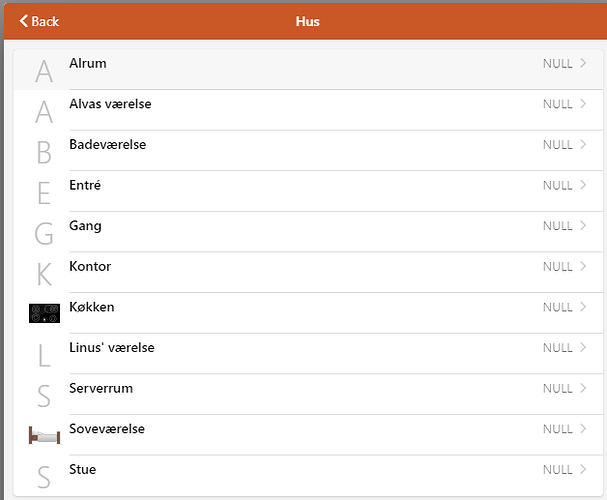
Task: Expand the Stue row chevron
Action: (583, 469)
